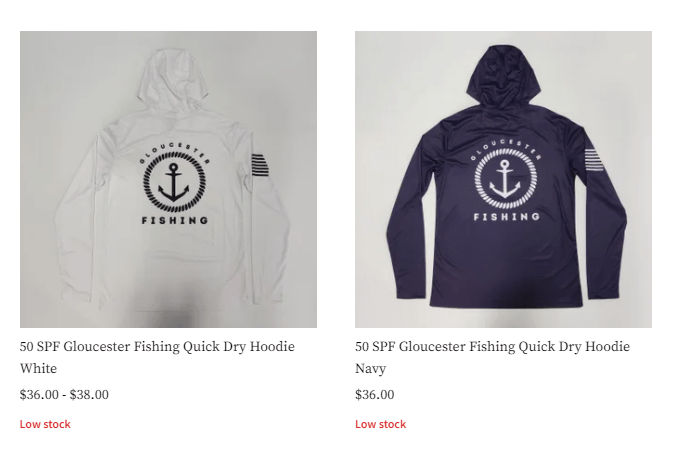Click the GLOUCESTER arc text on navy hoodie
Screen dimensions: 682x450
click(506, 148)
